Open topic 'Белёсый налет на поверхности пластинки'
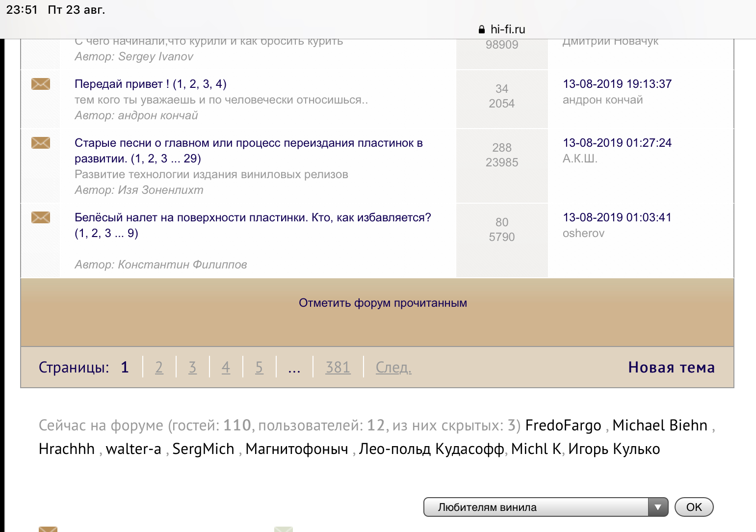Screen dimensions: 756x532 click(x=252, y=217)
